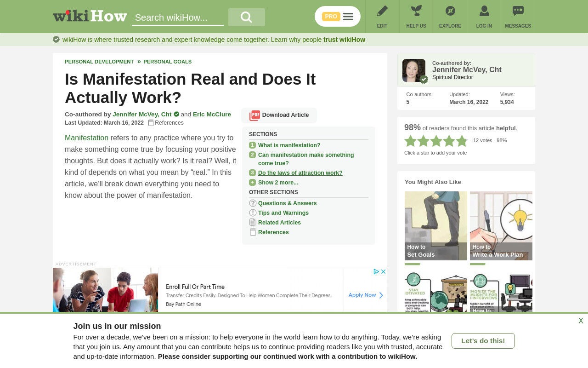Go to Personal Development category breadcrumb
588x368 pixels.
click(x=99, y=62)
